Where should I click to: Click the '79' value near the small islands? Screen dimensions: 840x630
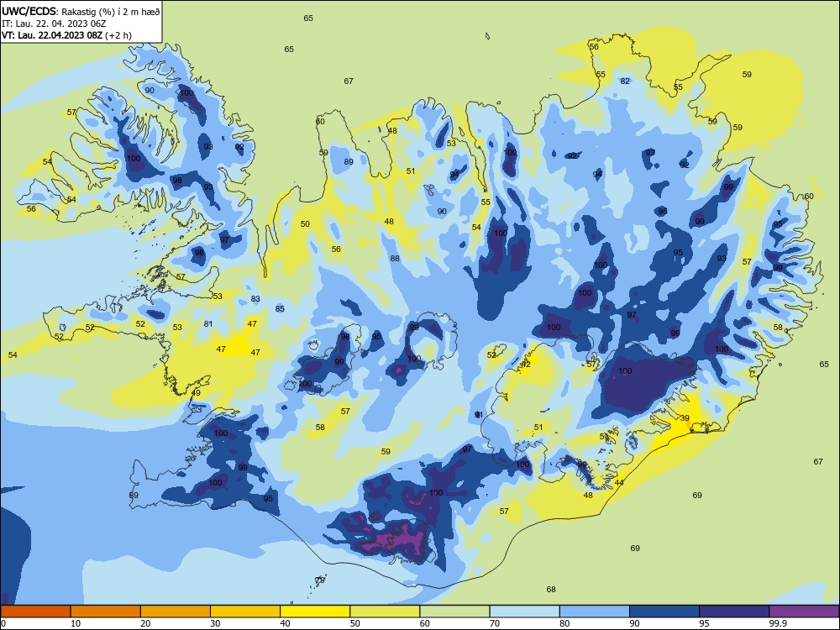(320, 580)
